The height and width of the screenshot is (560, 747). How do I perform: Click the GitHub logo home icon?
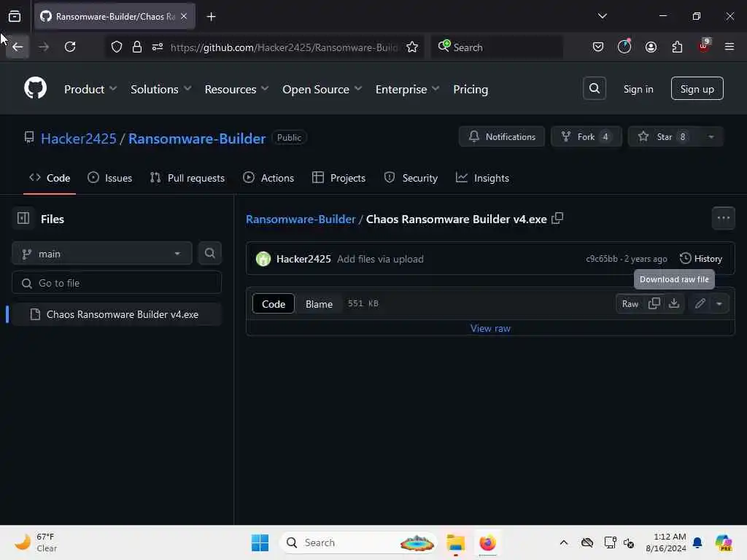click(35, 88)
